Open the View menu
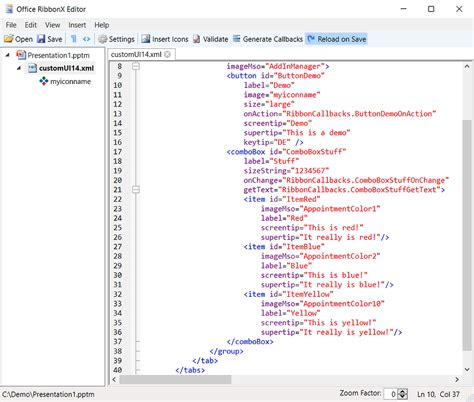The width and height of the screenshot is (474, 402). click(x=52, y=25)
